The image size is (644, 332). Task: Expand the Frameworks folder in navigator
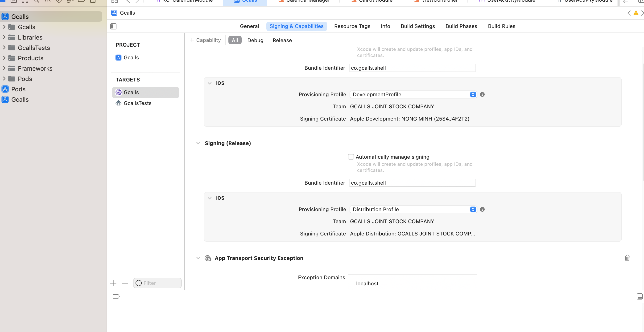pos(4,68)
